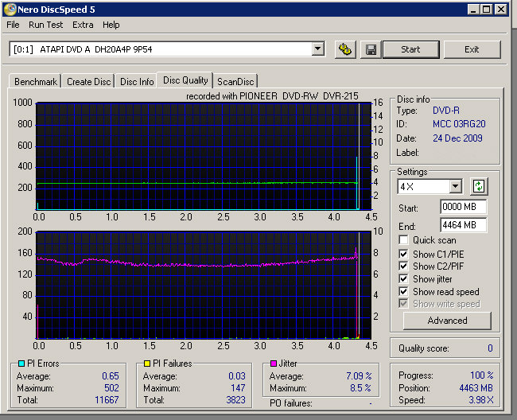Uncheck Show C2/PIF option
Screen dimensions: 517x420
click(x=403, y=266)
